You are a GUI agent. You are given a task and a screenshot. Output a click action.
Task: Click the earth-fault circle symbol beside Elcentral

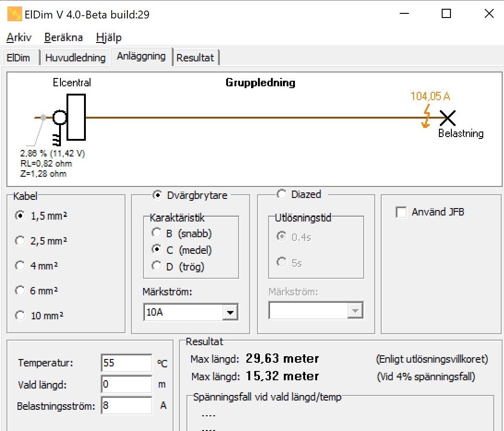pyautogui.click(x=59, y=118)
